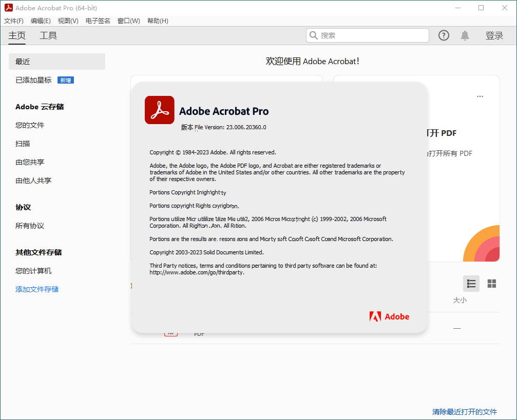Click inside the 搜索 input field

[372, 35]
